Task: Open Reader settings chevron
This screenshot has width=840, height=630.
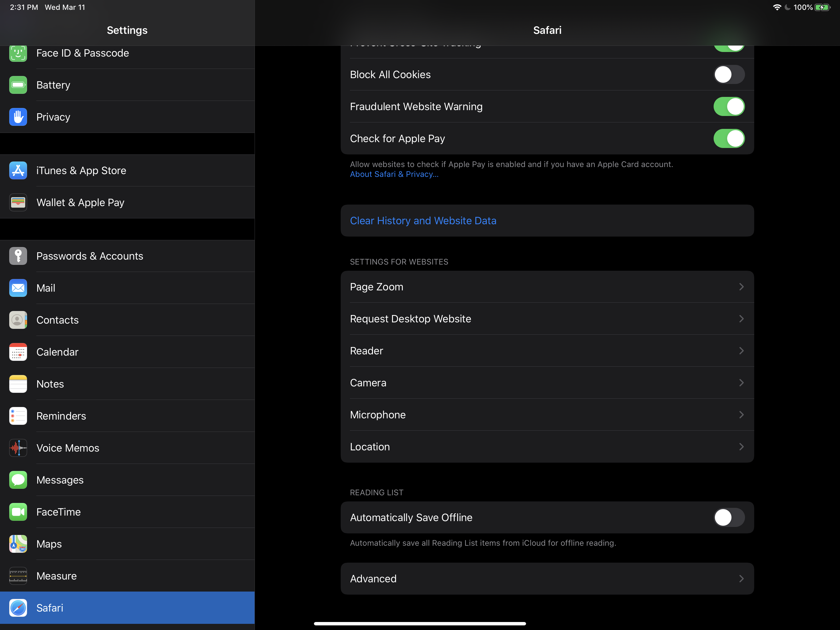Action: [741, 350]
